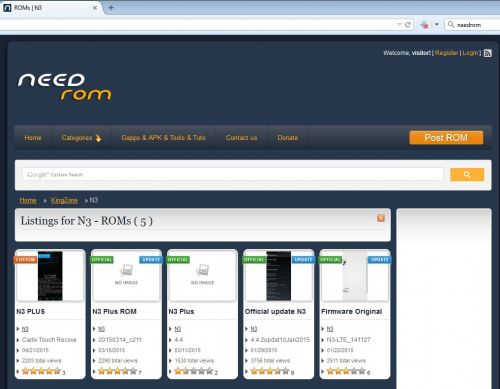Click the NeedROM logo
This screenshot has width=500, height=389.
pyautogui.click(x=64, y=87)
